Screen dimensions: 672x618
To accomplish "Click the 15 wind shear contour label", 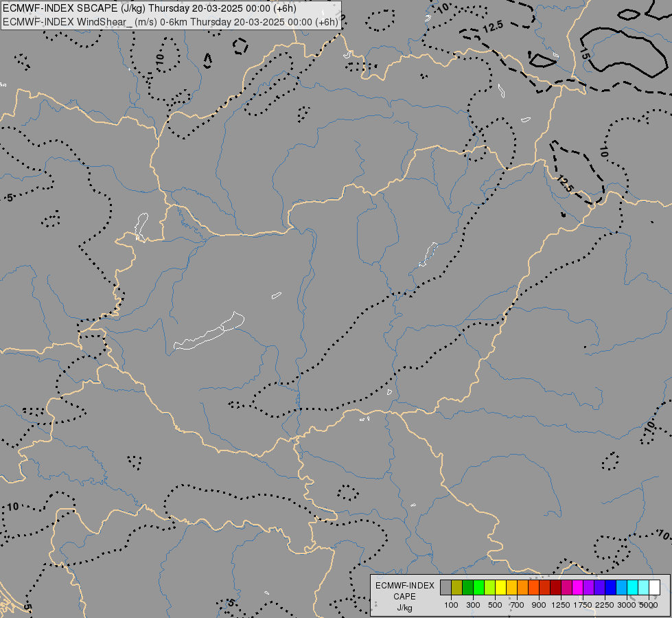I will tap(583, 54).
